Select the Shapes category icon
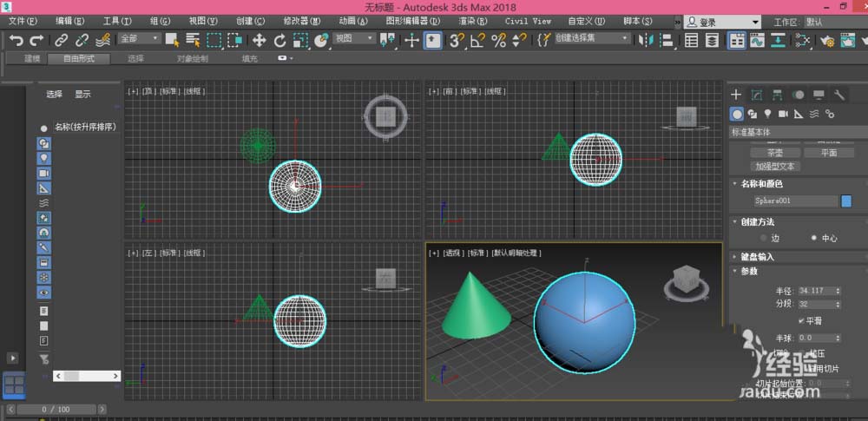Image resolution: width=868 pixels, height=421 pixels. pyautogui.click(x=752, y=114)
